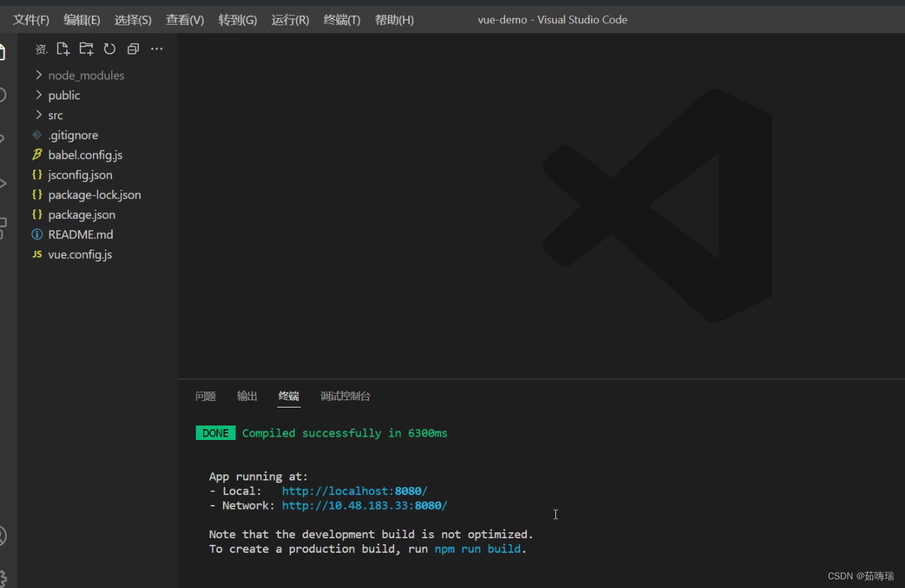Viewport: 905px width, 588px height.
Task: Open package-lock.json file name
Action: point(94,194)
